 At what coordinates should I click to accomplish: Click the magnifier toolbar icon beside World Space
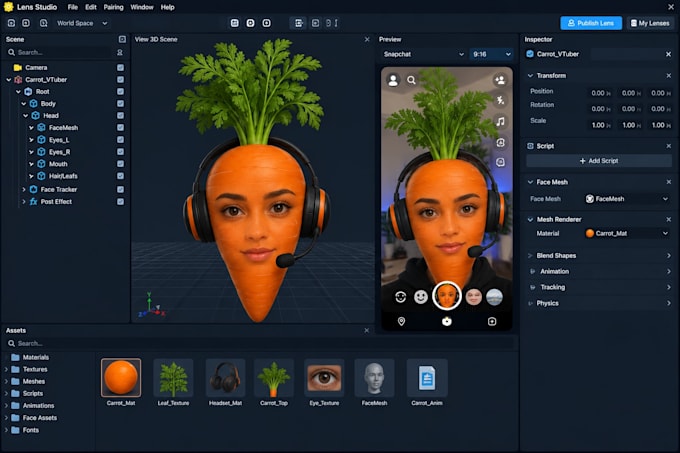click(43, 23)
